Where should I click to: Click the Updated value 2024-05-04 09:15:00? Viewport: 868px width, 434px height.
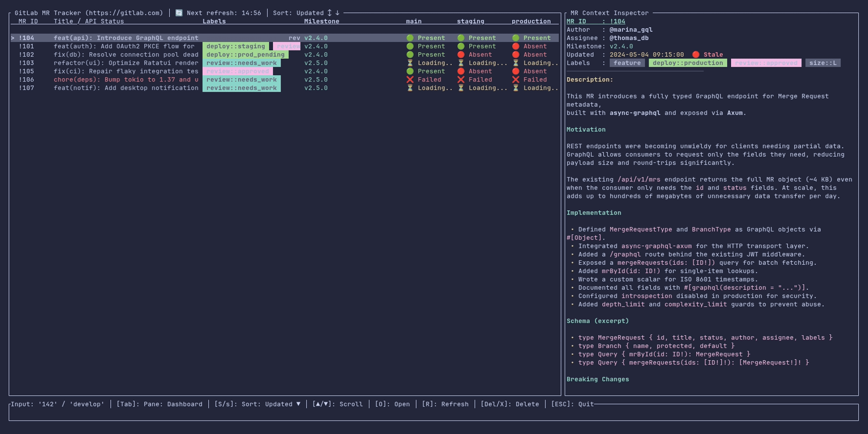pyautogui.click(x=647, y=54)
